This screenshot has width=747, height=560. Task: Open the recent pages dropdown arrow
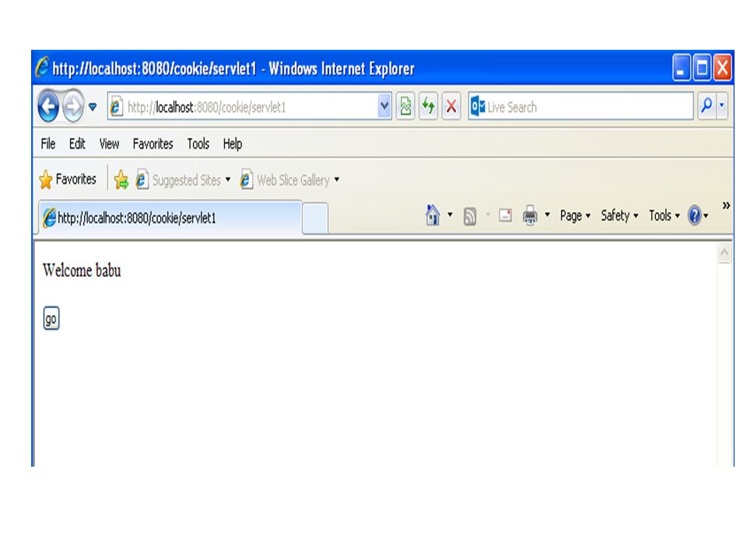click(x=93, y=107)
